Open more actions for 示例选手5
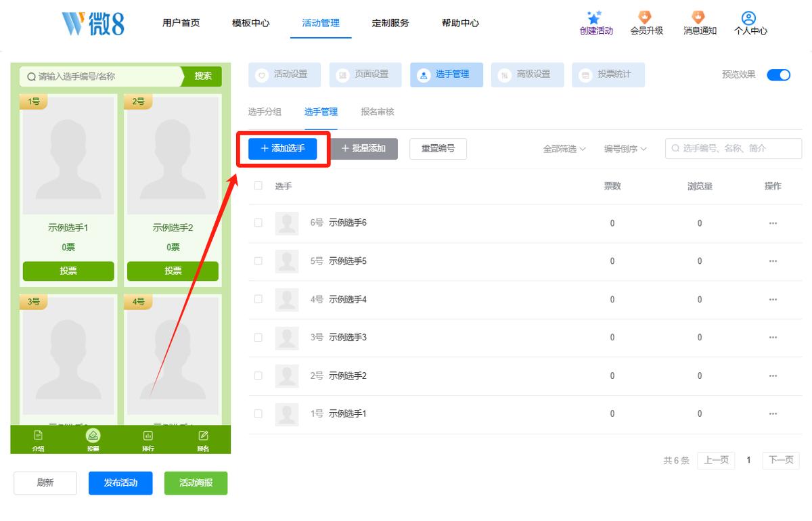The height and width of the screenshot is (521, 812). (773, 261)
